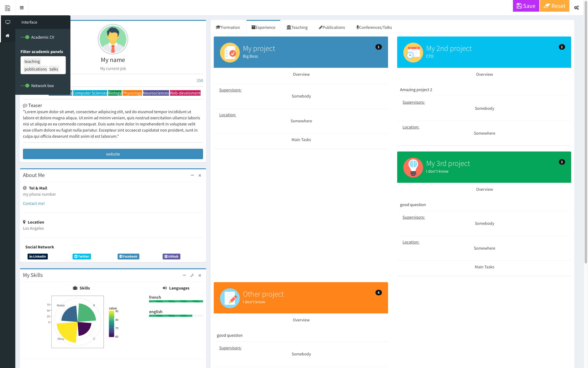Click the My name heading
This screenshot has height=368, width=588.
pyautogui.click(x=113, y=60)
